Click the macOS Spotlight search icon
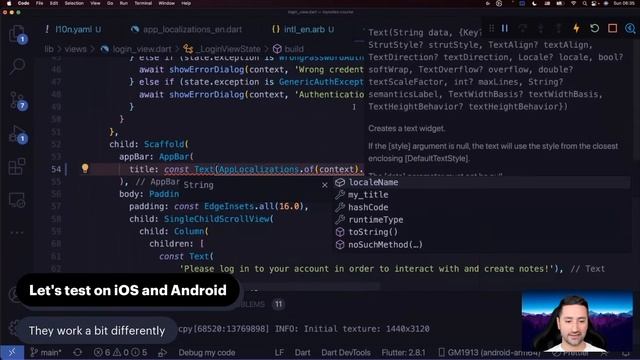The width and height of the screenshot is (640, 360). point(584,3)
